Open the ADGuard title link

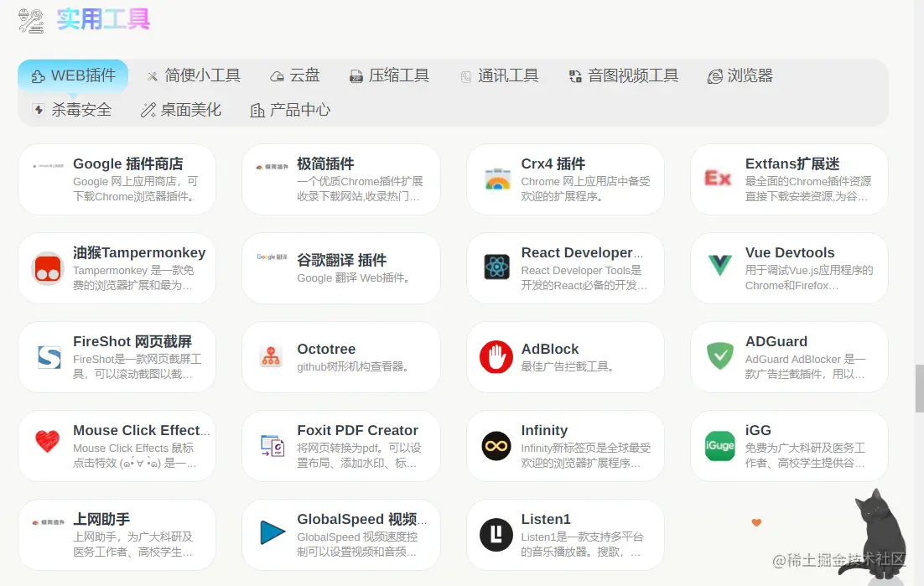point(776,341)
